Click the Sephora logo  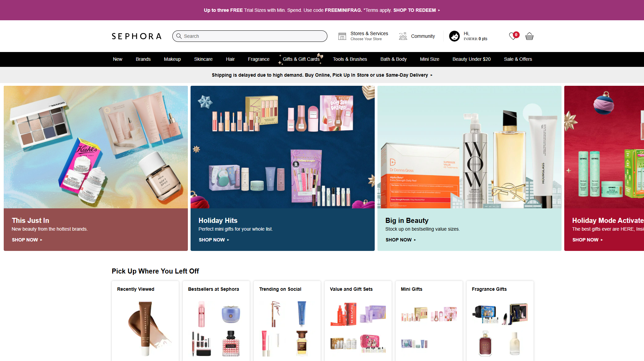(x=136, y=36)
